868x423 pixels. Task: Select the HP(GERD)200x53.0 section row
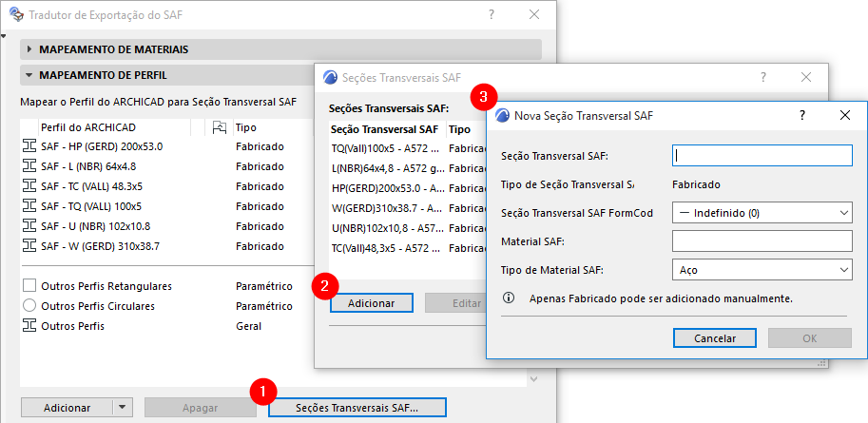(407, 188)
